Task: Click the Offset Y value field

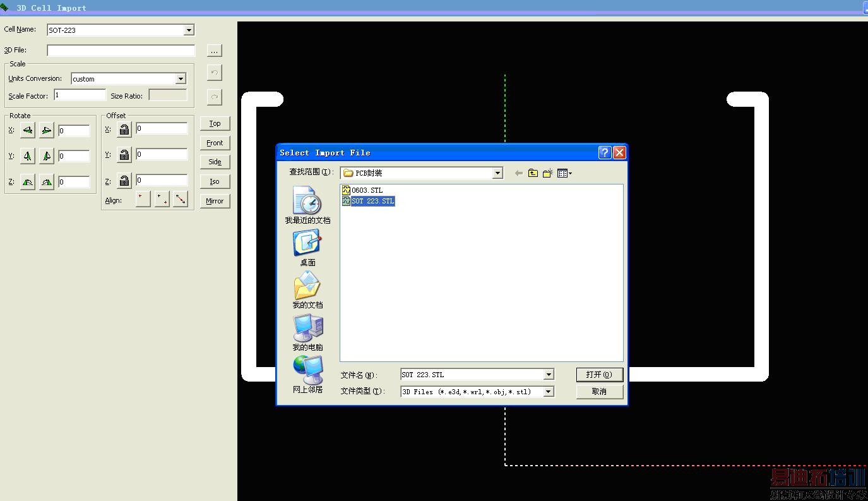Action: (x=162, y=154)
